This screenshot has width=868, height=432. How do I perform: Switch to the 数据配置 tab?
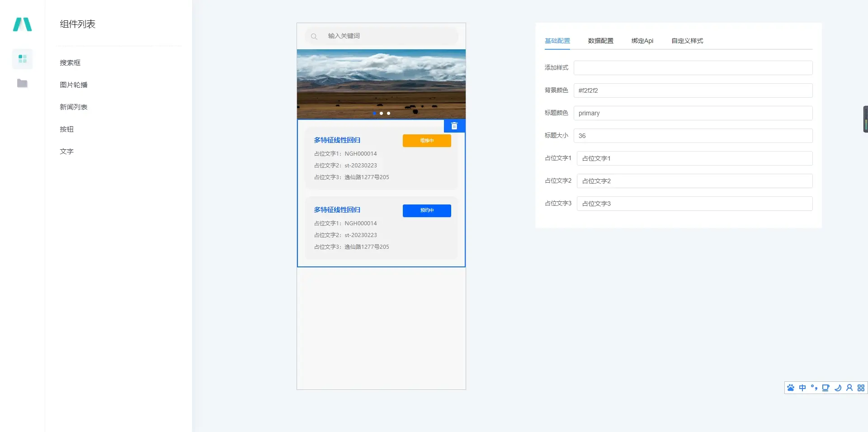pyautogui.click(x=600, y=41)
